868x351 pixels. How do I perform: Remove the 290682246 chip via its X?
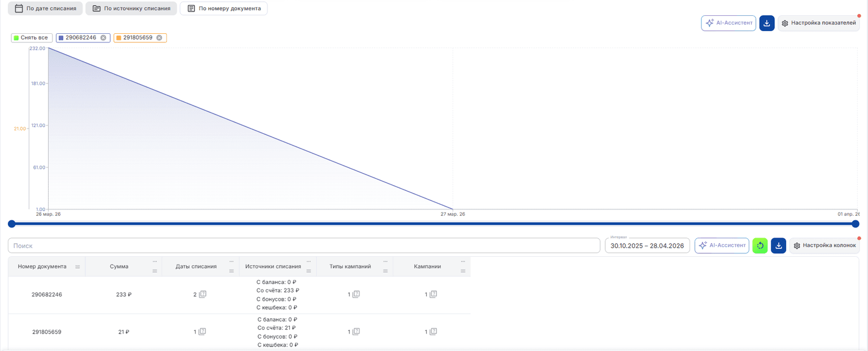pyautogui.click(x=103, y=38)
